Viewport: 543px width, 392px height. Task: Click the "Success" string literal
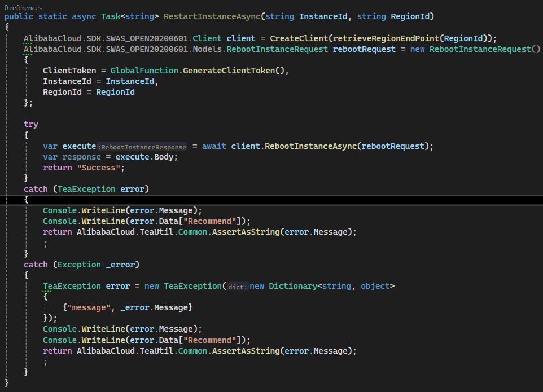99,168
